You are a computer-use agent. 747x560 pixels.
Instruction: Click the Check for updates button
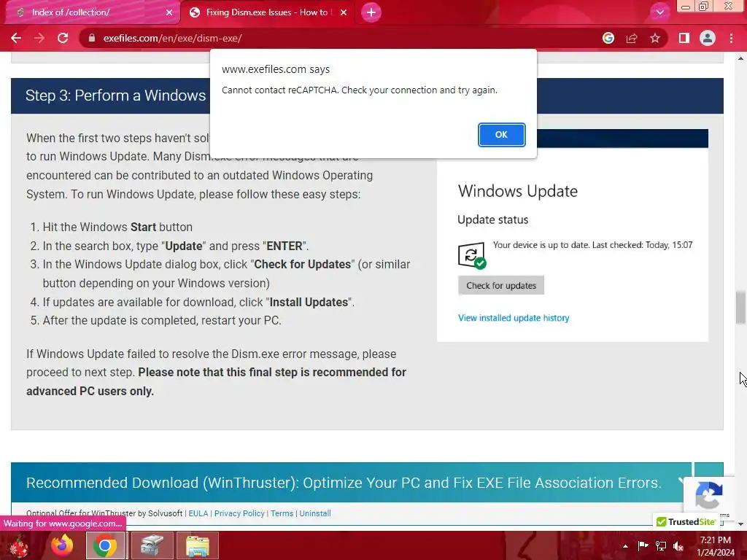[501, 285]
